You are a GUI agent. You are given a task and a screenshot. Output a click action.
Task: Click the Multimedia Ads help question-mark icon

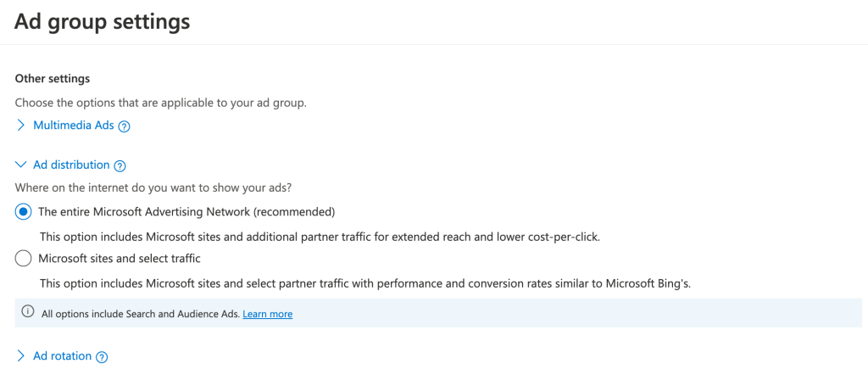coord(124,126)
